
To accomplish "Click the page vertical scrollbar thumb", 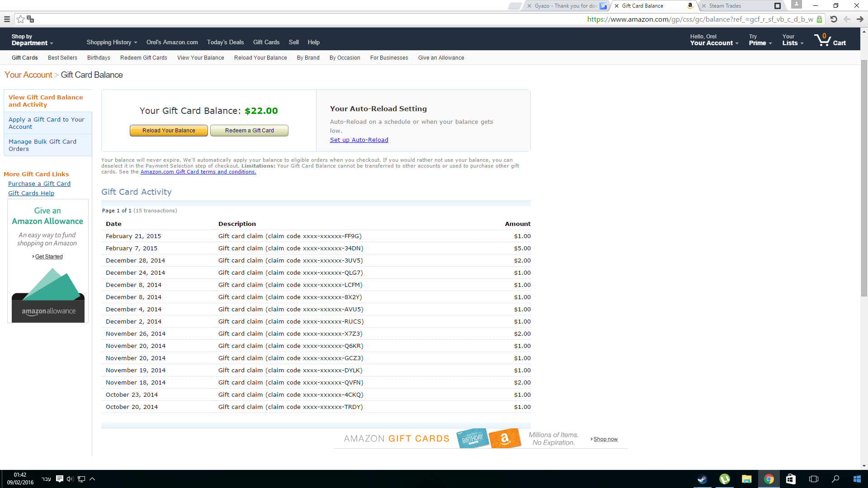I will pos(864,177).
